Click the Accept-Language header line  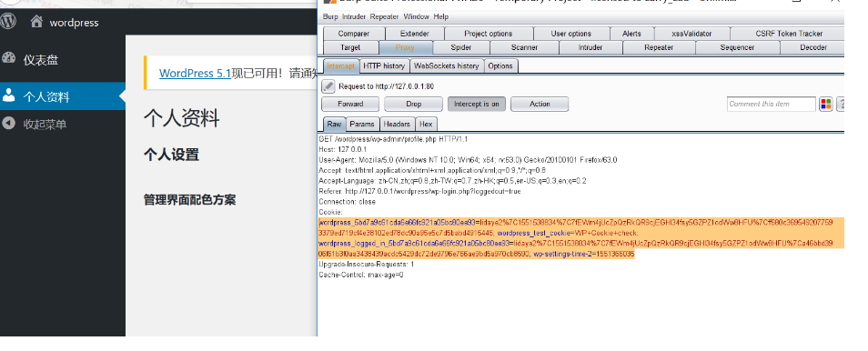point(452,181)
